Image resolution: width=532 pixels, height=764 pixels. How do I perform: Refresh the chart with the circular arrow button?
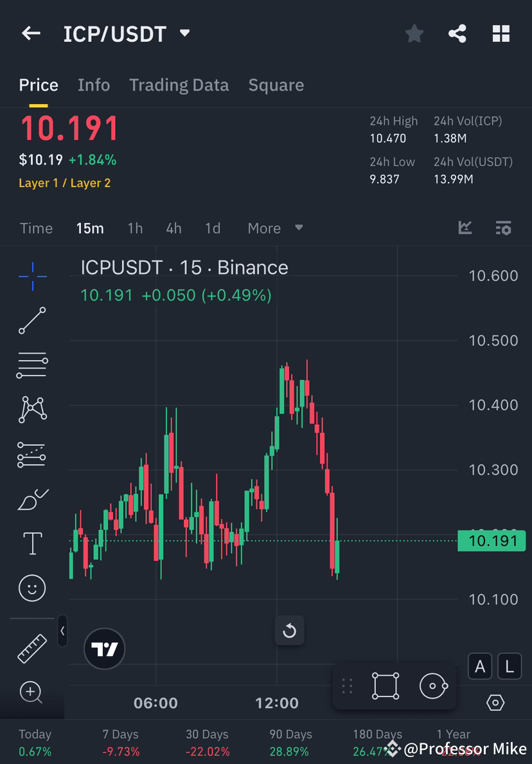click(x=289, y=631)
